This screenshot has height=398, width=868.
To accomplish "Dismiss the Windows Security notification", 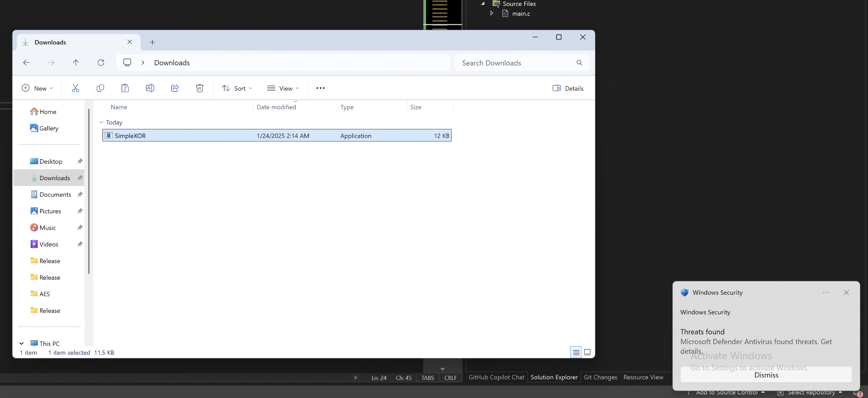I will point(766,375).
